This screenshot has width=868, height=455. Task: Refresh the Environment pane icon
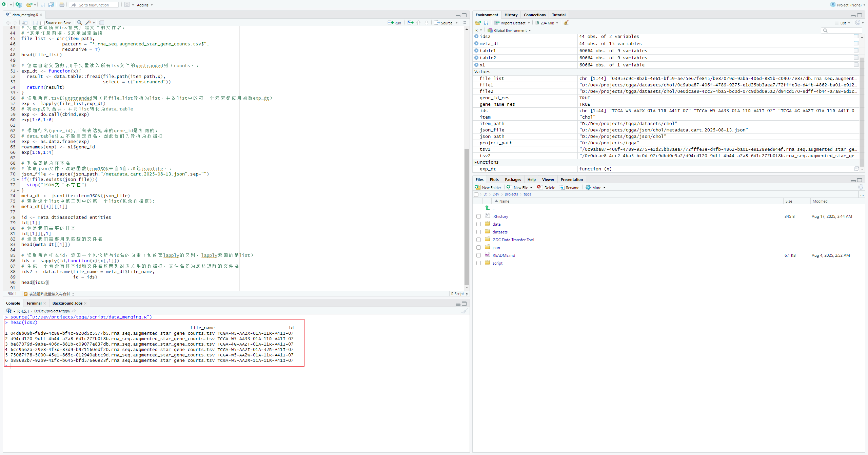858,22
